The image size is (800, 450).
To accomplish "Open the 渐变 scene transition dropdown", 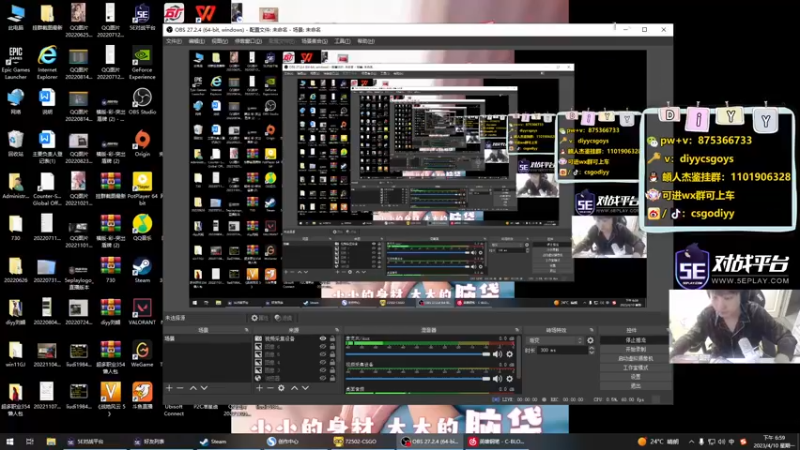I will [x=555, y=340].
